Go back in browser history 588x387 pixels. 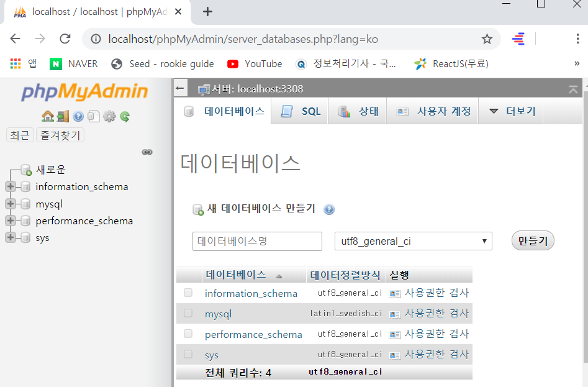(16, 39)
